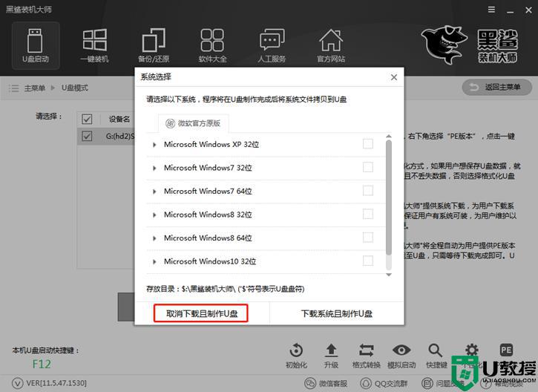538x392 pixels.
Task: Click 取消下载且制作U盘 button
Action: (200, 313)
